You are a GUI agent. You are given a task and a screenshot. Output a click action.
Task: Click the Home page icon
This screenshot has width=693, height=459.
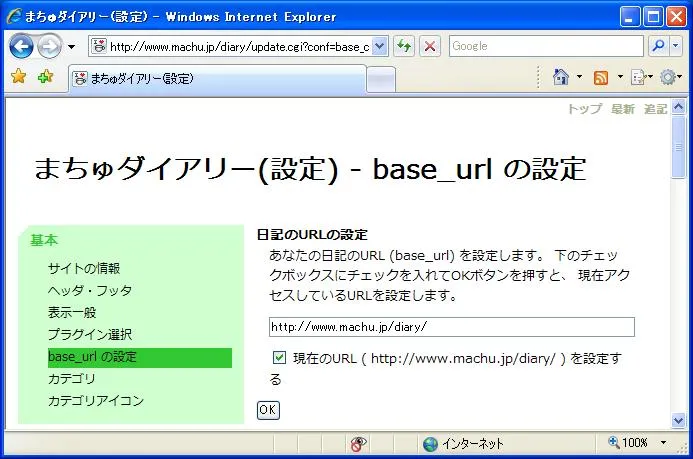pyautogui.click(x=561, y=78)
